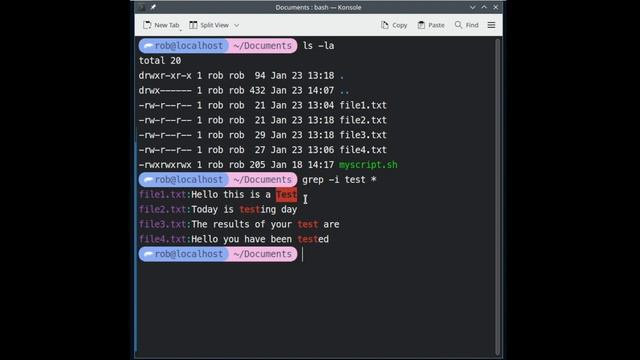Image resolution: width=640 pixels, height=360 pixels.
Task: Click the 'total 20' output line
Action: coord(160,60)
